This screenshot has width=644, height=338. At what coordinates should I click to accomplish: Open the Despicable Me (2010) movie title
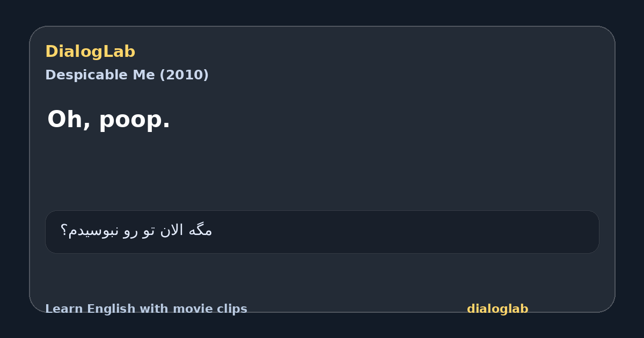pos(127,75)
